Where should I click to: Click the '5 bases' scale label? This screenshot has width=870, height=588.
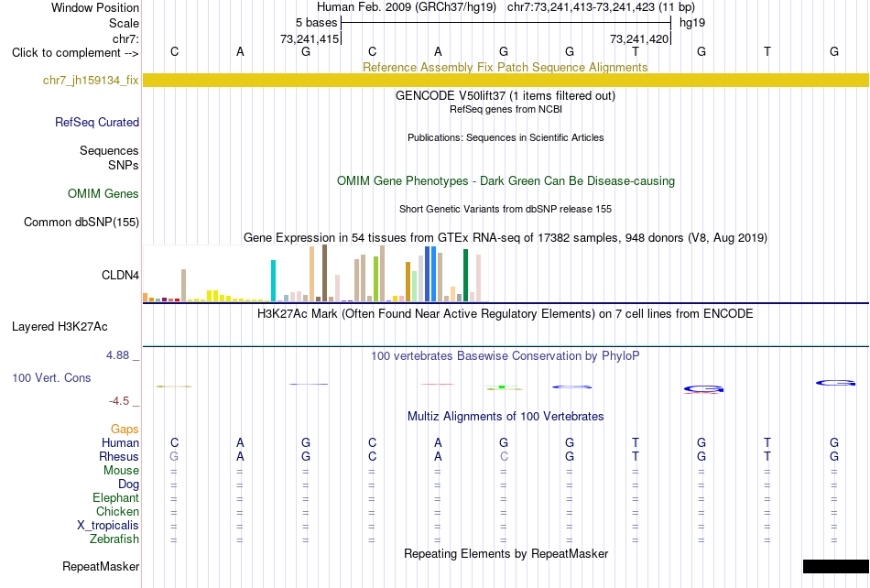(316, 23)
